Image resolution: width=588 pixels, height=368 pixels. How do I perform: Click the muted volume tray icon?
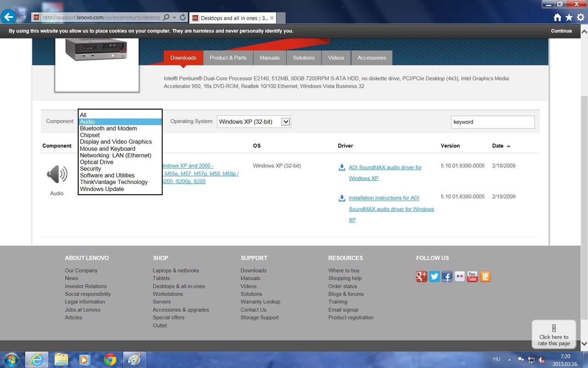[542, 360]
